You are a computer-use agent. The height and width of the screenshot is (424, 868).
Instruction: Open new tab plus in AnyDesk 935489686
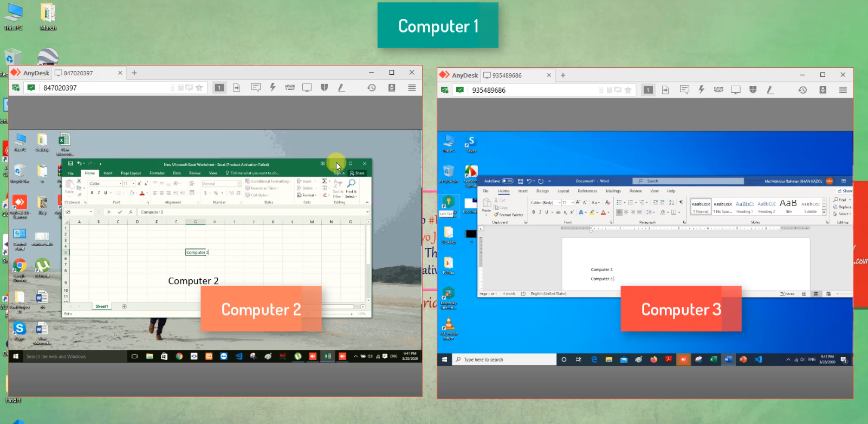pos(563,75)
